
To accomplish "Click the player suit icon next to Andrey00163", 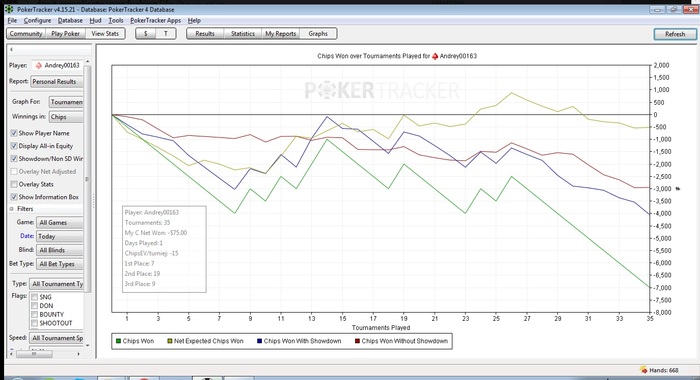I will tap(39, 65).
